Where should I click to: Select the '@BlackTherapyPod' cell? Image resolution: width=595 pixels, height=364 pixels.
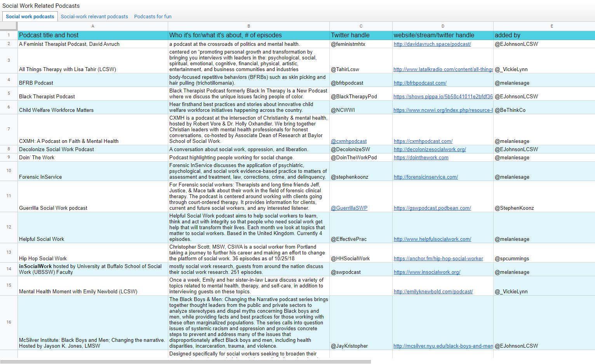click(x=361, y=94)
